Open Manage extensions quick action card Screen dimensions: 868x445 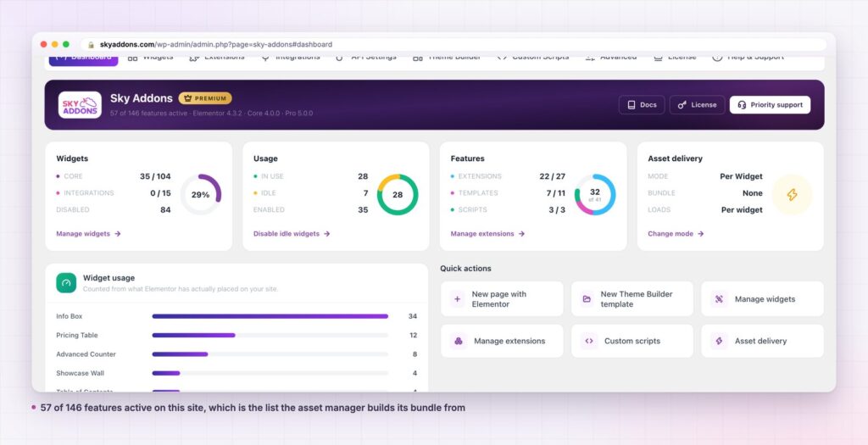pyautogui.click(x=502, y=341)
